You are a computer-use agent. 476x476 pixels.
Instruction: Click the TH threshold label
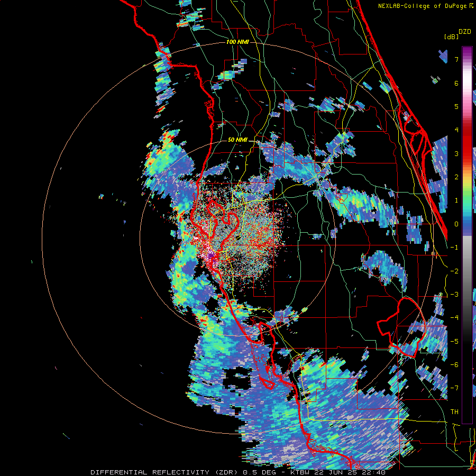454,412
